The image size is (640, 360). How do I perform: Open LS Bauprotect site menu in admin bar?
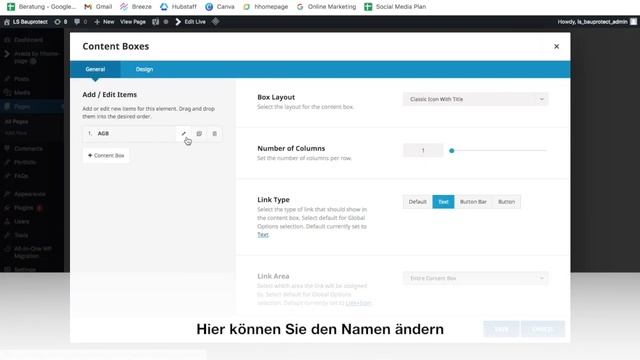[26, 22]
